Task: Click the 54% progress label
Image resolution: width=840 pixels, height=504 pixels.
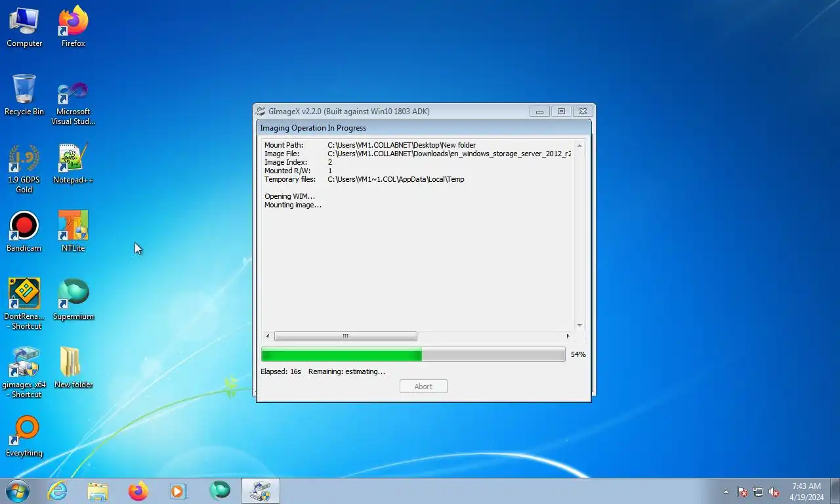Action: click(578, 354)
